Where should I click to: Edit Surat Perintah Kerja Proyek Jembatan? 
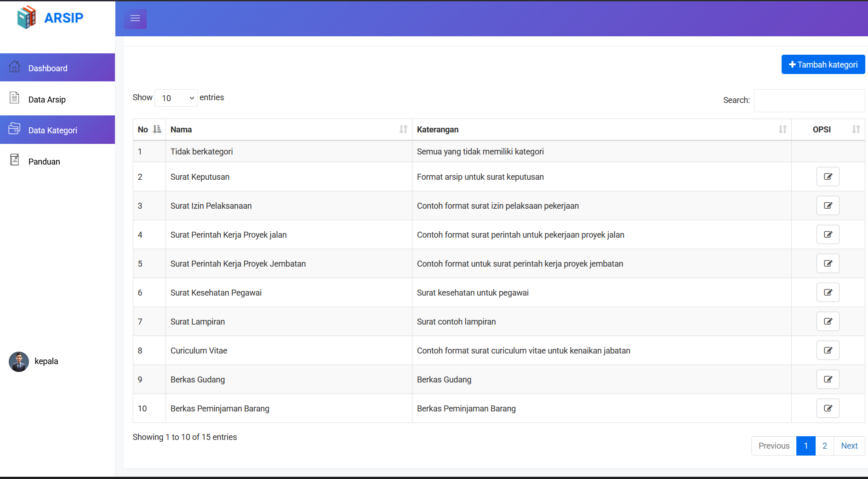click(x=828, y=263)
